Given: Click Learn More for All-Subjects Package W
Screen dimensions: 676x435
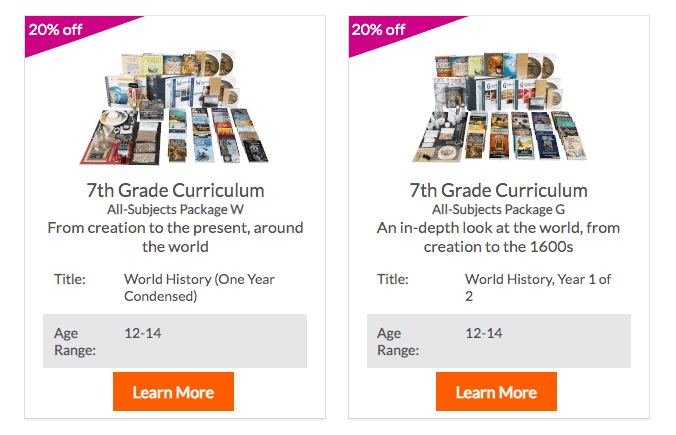Looking at the screenshot, I should pos(173,392).
